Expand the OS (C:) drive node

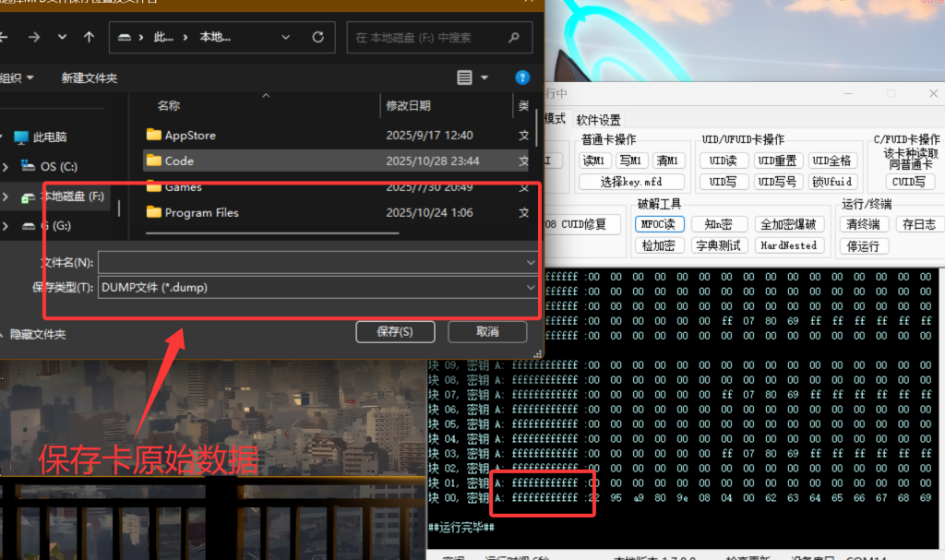[6, 167]
